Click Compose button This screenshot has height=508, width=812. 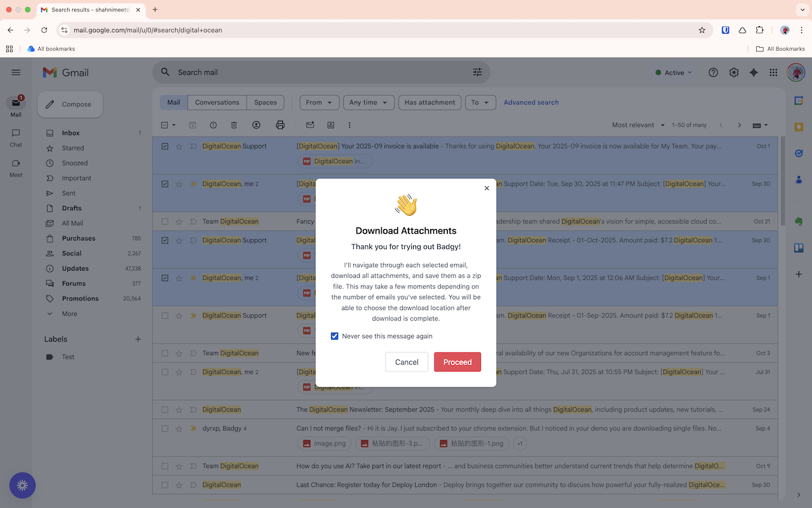pos(70,104)
